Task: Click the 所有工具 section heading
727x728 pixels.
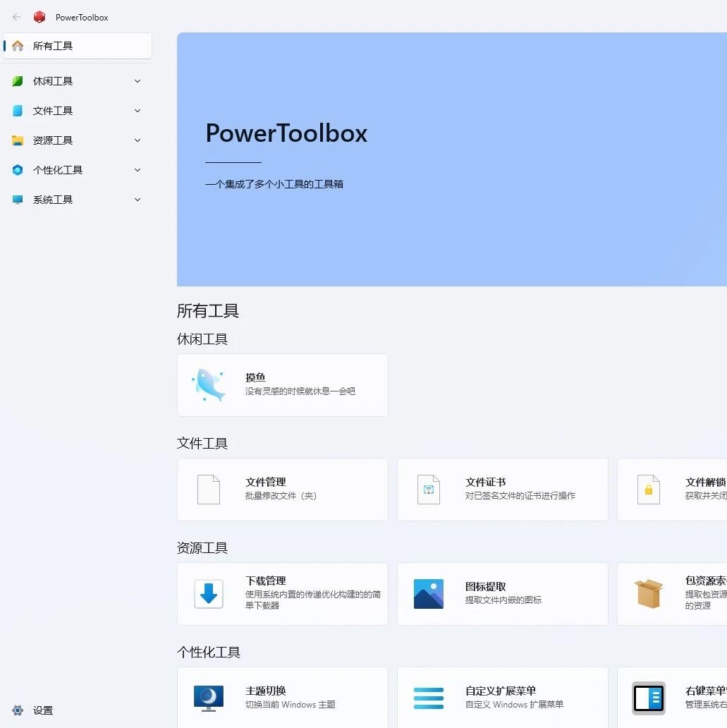Action: [x=208, y=310]
